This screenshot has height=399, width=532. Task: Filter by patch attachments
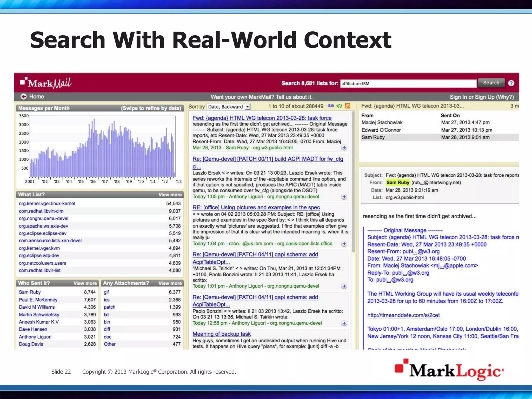(x=109, y=307)
